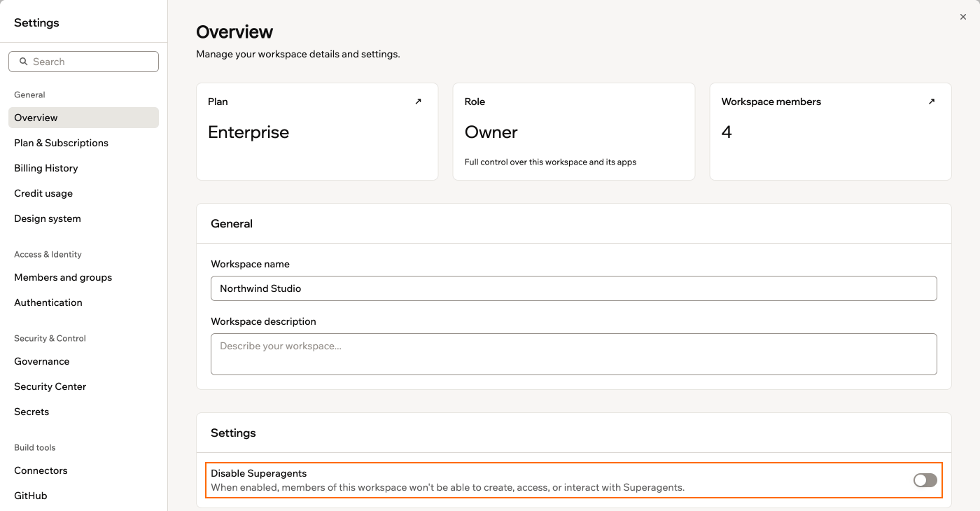Screen dimensions: 980x511
Task: Click the search magnifier icon
Action: [24, 62]
